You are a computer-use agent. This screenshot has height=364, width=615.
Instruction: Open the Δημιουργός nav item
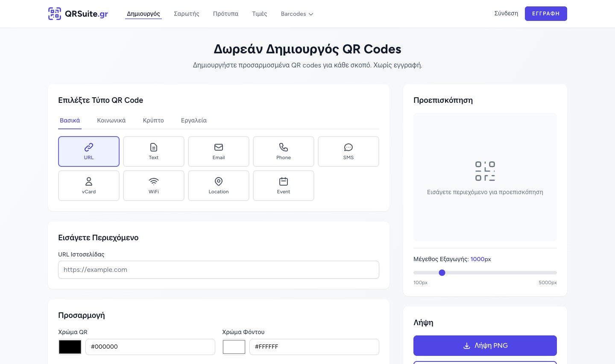pos(143,14)
